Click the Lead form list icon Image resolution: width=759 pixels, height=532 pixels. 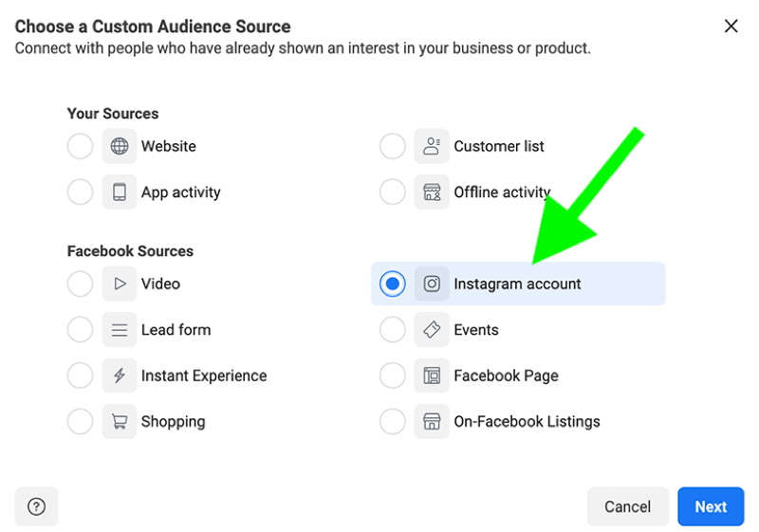(x=120, y=329)
